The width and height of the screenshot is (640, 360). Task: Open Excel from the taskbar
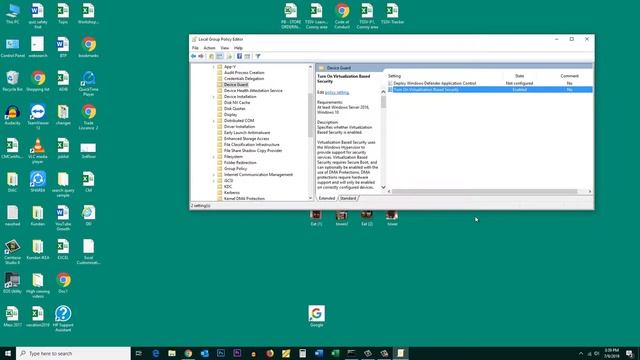(x=335, y=353)
